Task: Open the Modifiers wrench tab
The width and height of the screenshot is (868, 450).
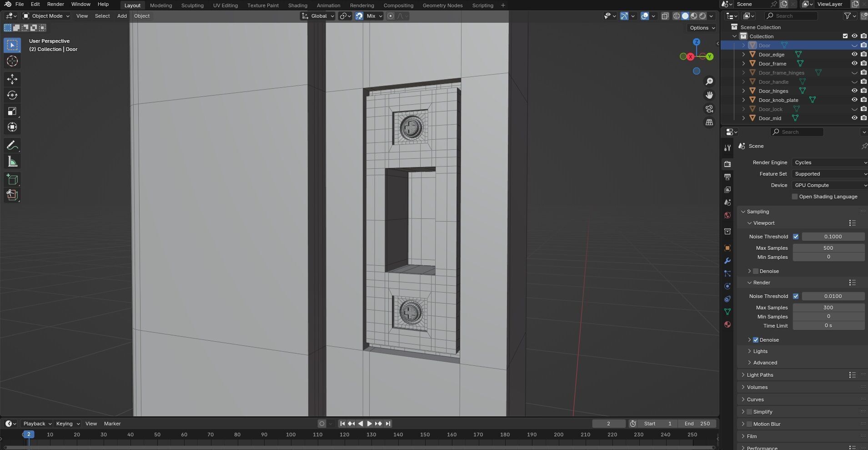Action: (728, 261)
